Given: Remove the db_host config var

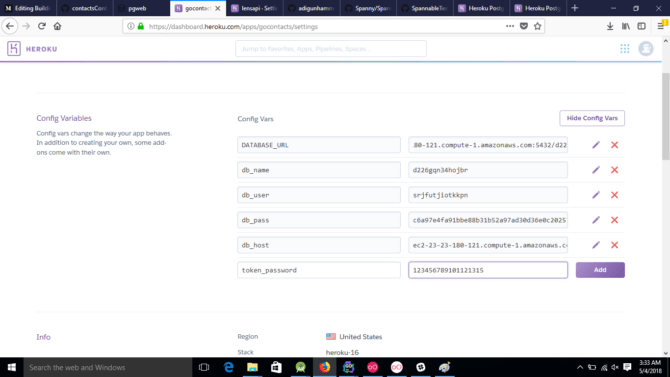Looking at the screenshot, I should [x=614, y=245].
